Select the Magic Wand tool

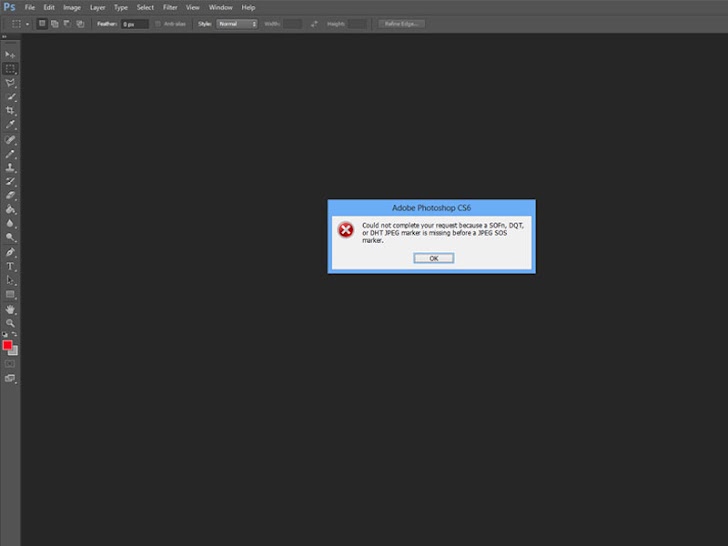click(10, 97)
